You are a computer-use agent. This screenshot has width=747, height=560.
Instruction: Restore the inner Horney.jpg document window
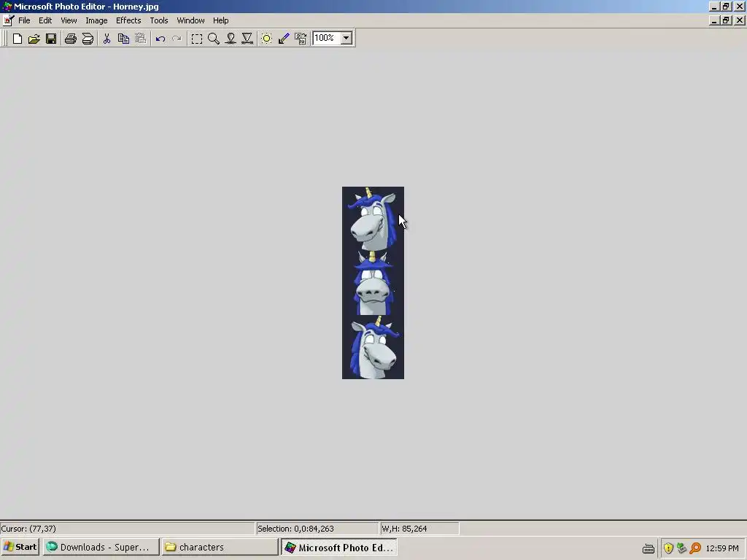[x=726, y=20]
